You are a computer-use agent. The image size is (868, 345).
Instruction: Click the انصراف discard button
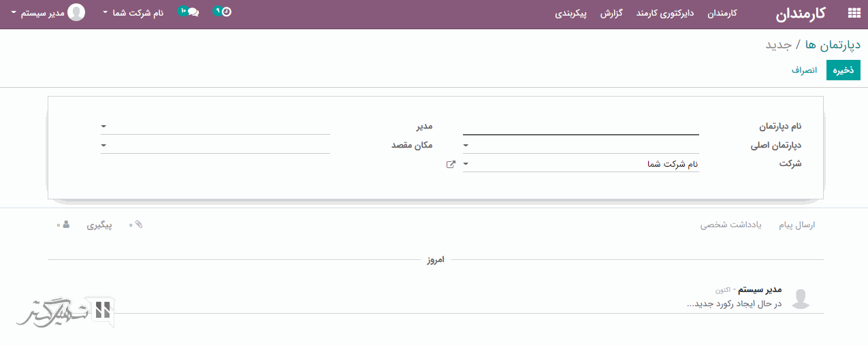804,70
